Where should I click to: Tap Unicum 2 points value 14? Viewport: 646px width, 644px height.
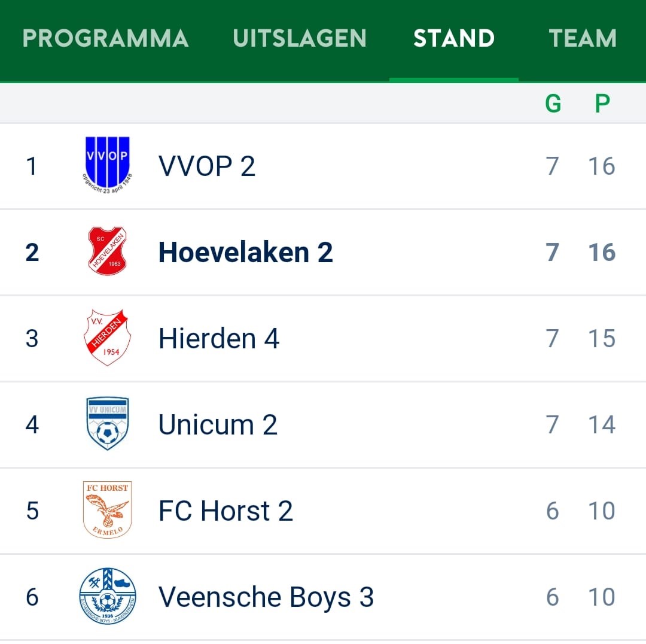tap(602, 425)
